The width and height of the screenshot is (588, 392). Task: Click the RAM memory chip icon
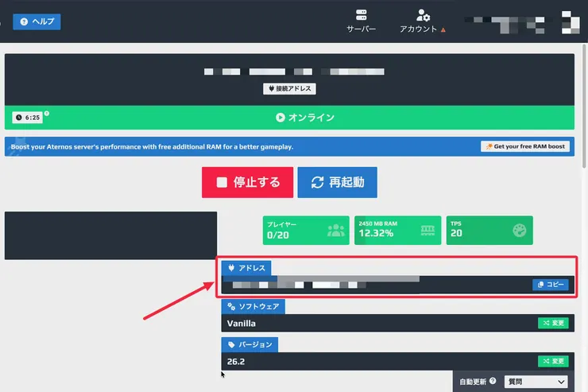pos(427,231)
